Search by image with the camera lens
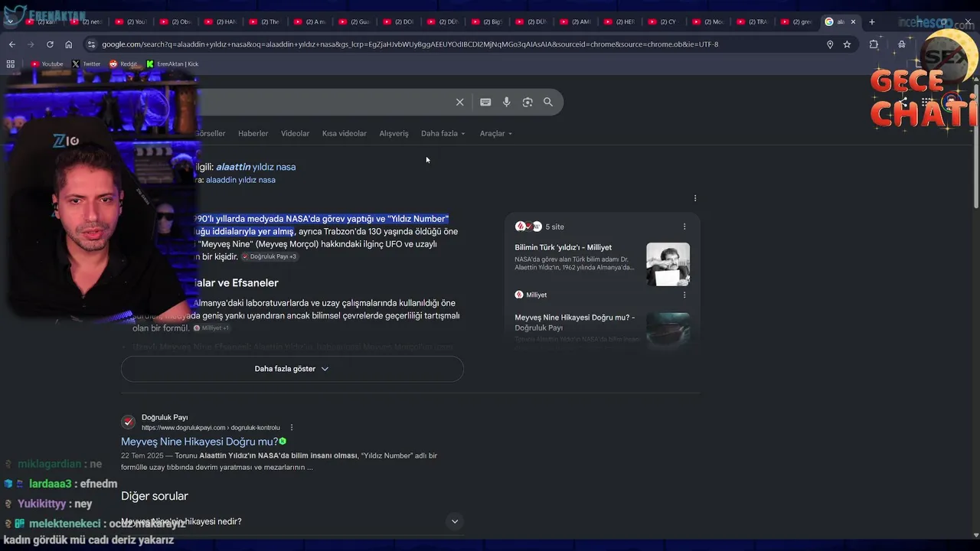 [x=528, y=102]
